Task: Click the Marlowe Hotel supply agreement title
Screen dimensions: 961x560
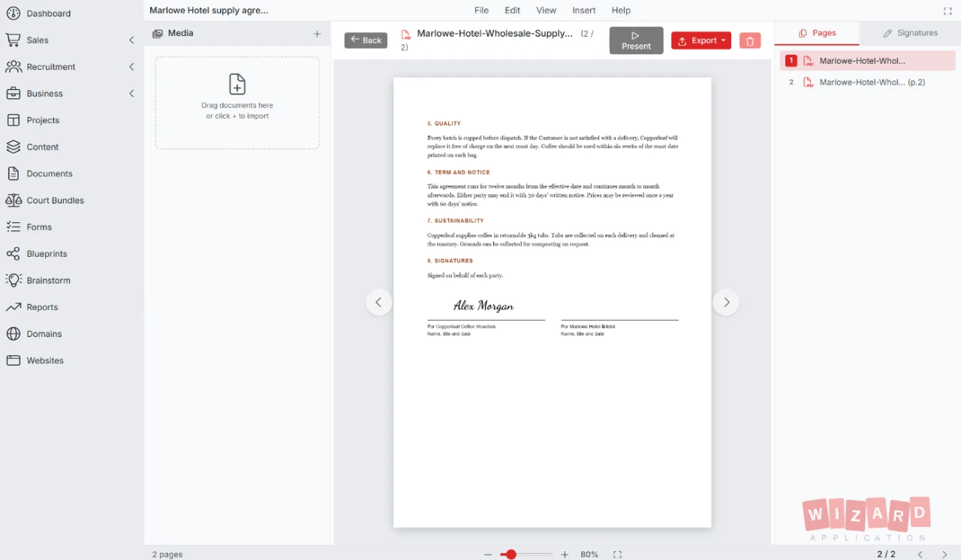Action: pos(209,11)
